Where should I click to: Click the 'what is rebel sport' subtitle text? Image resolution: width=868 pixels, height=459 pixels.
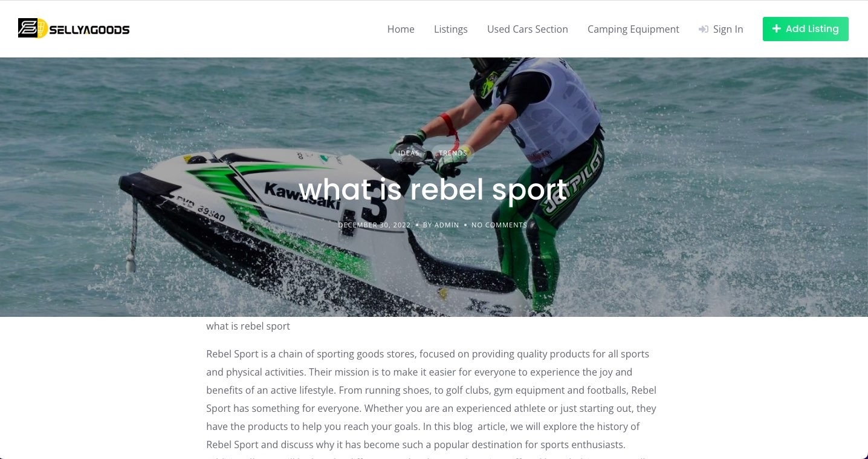(x=248, y=326)
